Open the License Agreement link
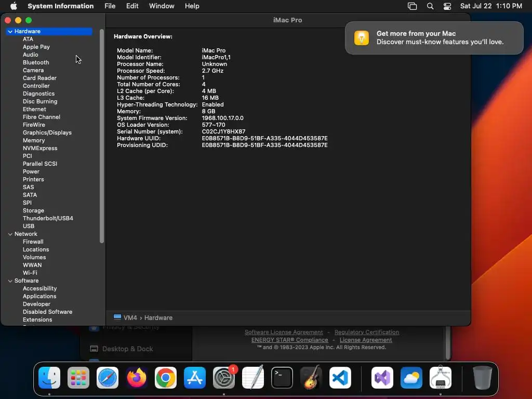The height and width of the screenshot is (399, 532). point(366,340)
